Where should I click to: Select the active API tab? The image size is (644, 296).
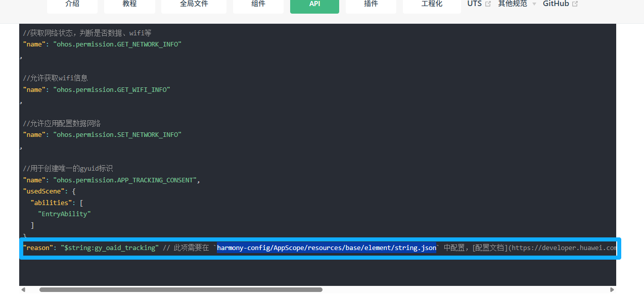tap(314, 5)
